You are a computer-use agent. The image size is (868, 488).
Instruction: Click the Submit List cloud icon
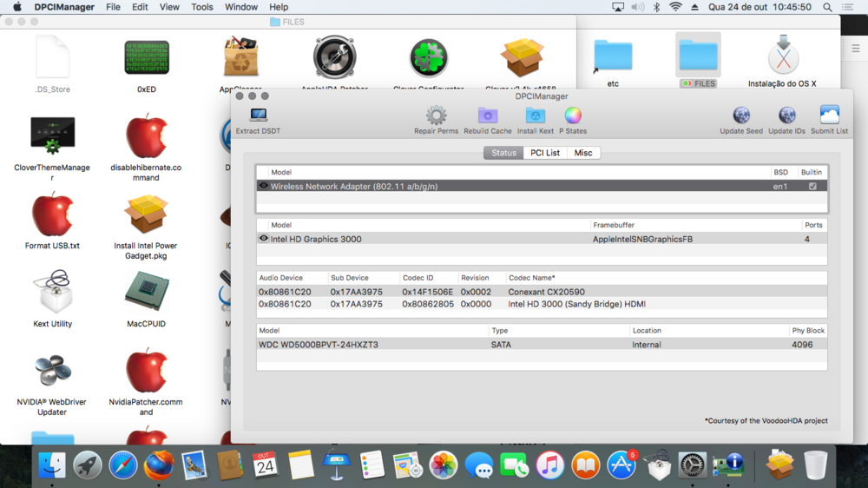pos(829,116)
